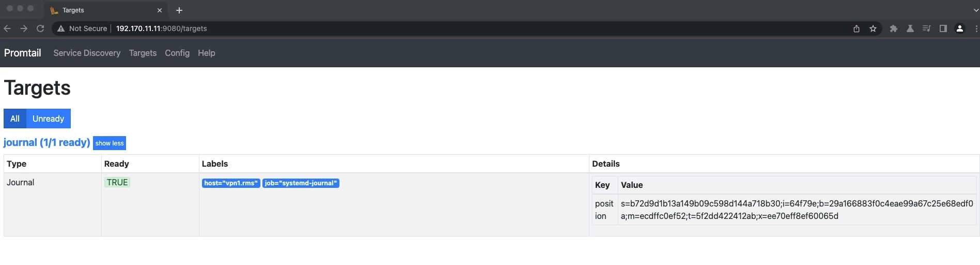Click the Promtail brand link
This screenshot has width=980, height=265.
[23, 53]
